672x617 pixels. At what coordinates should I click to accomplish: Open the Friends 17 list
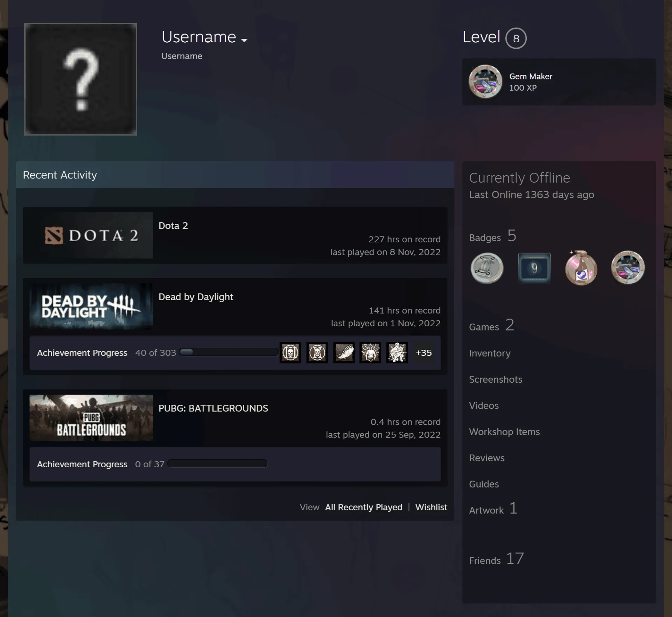tap(496, 559)
